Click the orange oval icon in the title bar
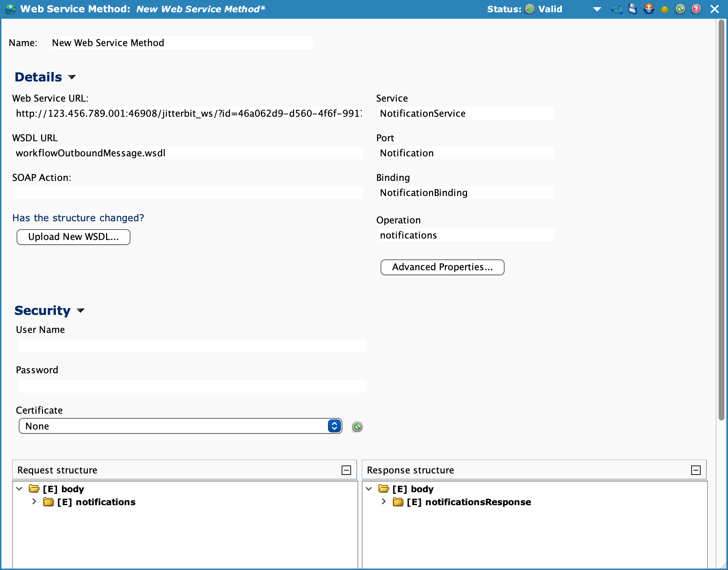This screenshot has height=570, width=728. (x=665, y=9)
